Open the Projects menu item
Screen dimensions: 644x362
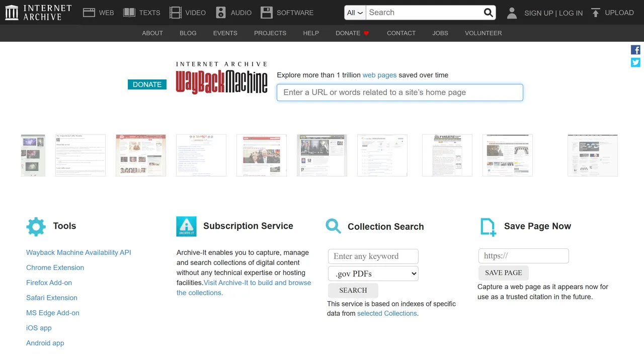(270, 33)
